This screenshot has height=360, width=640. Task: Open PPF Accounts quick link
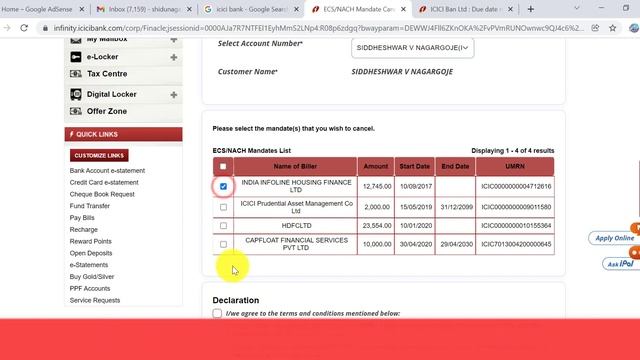[90, 289]
